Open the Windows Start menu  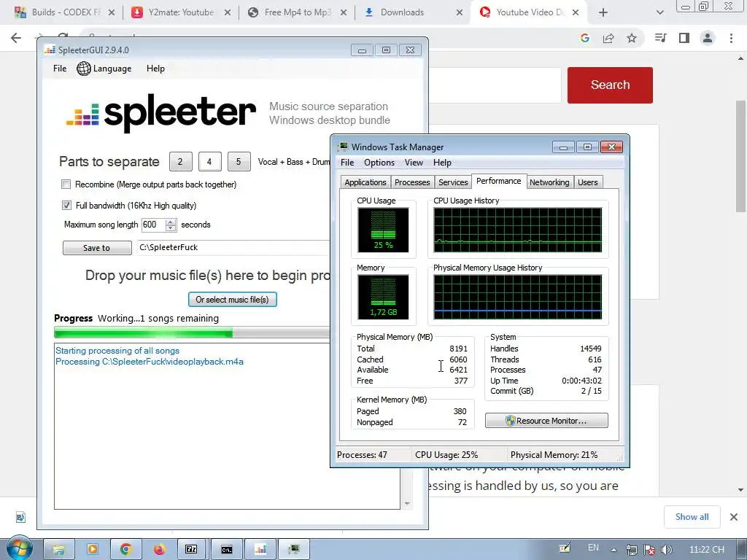[x=18, y=548]
